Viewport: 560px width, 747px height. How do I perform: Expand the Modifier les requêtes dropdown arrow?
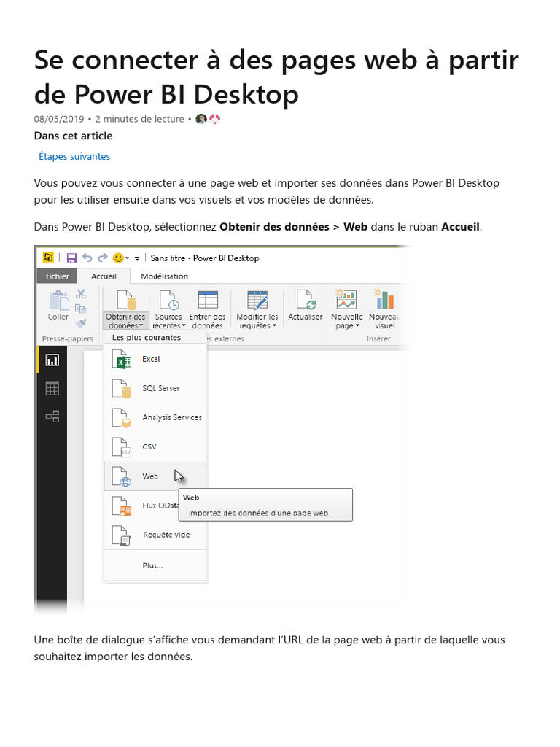(274, 326)
